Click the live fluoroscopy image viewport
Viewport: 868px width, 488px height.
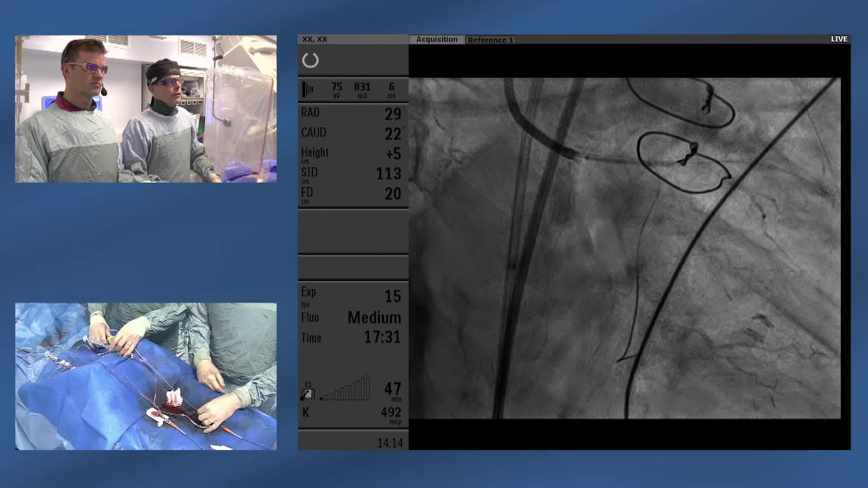(624, 248)
